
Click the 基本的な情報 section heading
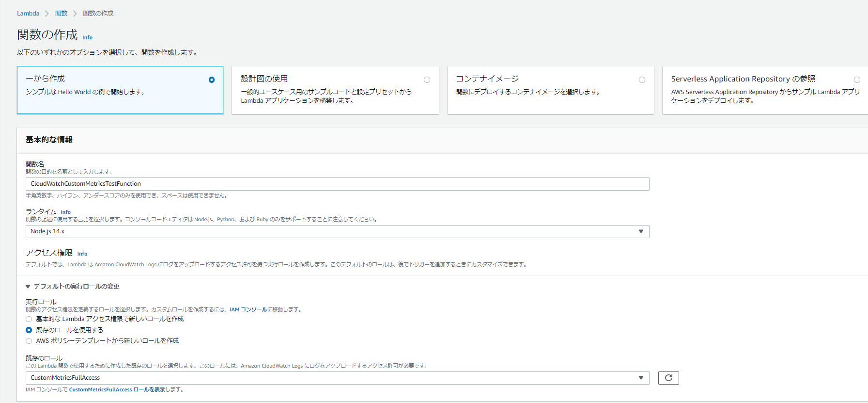click(x=49, y=140)
